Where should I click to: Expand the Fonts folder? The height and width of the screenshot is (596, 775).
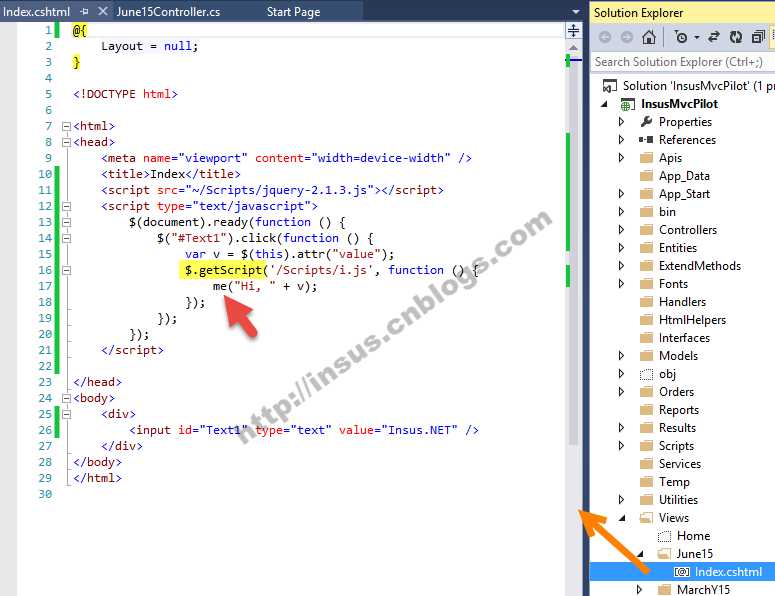621,284
